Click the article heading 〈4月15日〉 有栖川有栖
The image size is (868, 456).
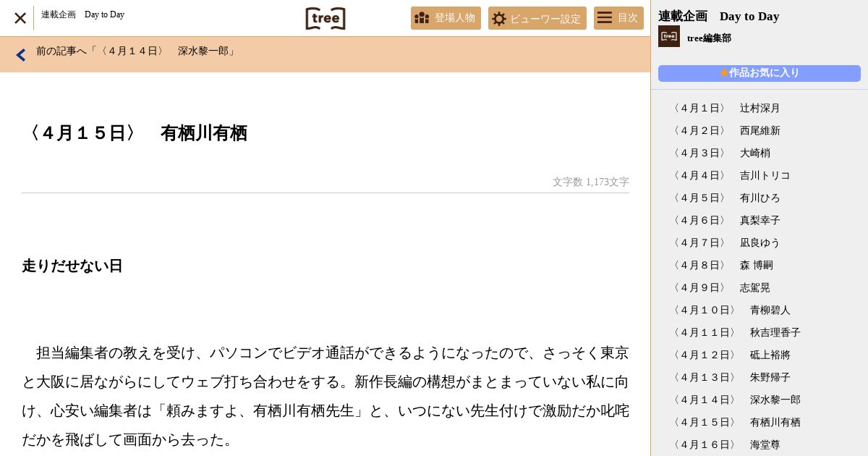[x=135, y=133]
